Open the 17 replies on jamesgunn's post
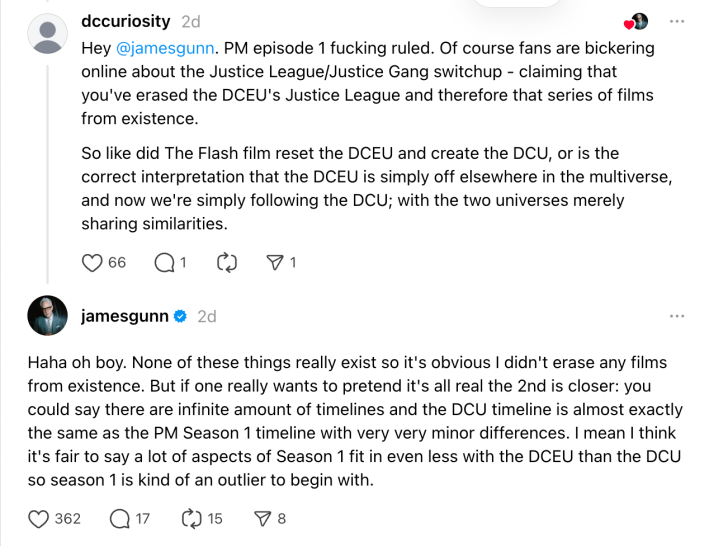709x546 pixels. [120, 518]
